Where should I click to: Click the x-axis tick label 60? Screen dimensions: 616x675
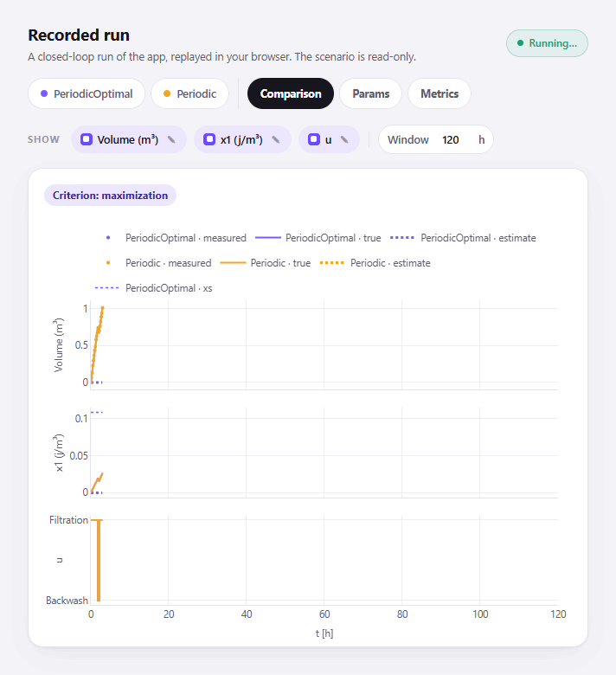[324, 614]
